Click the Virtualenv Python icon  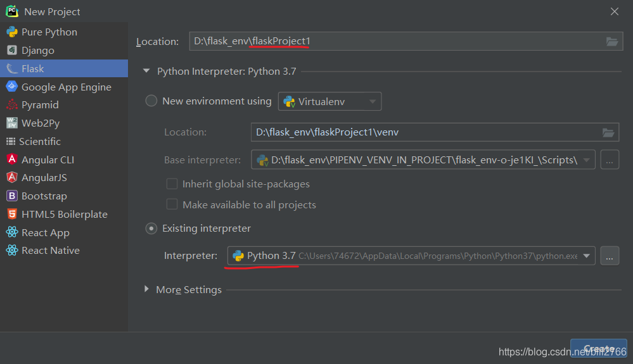pos(289,101)
